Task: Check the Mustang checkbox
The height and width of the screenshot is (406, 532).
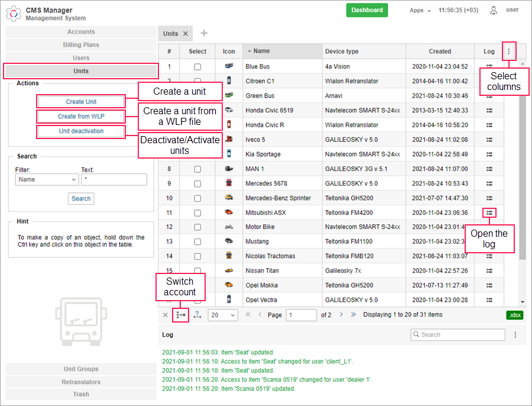Action: pos(197,242)
